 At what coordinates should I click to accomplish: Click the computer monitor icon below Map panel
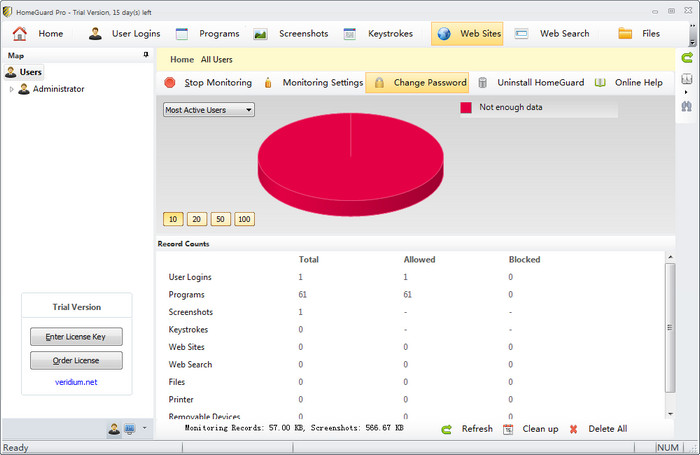(x=130, y=429)
